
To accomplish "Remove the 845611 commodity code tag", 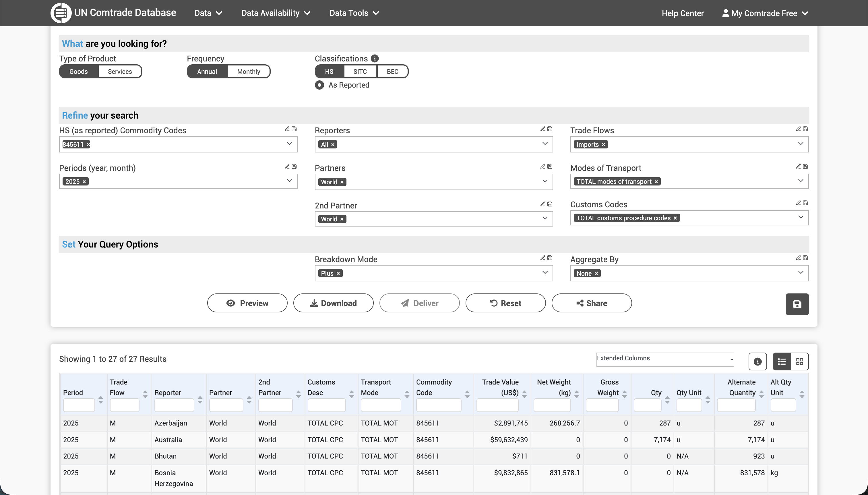I will (x=88, y=144).
